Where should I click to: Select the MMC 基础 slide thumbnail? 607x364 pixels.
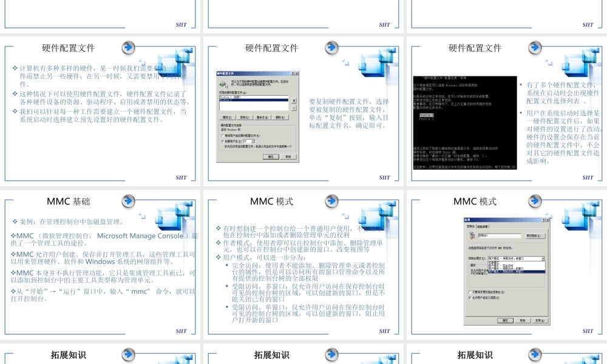click(x=100, y=265)
